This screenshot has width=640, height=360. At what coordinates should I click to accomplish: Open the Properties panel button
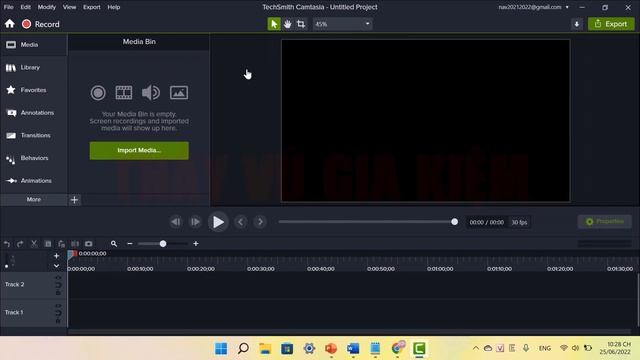point(605,222)
